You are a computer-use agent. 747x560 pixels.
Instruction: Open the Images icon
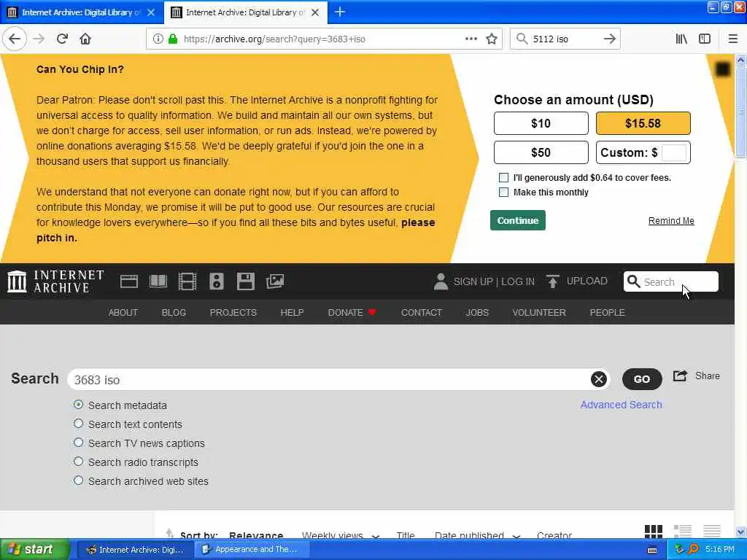[275, 281]
